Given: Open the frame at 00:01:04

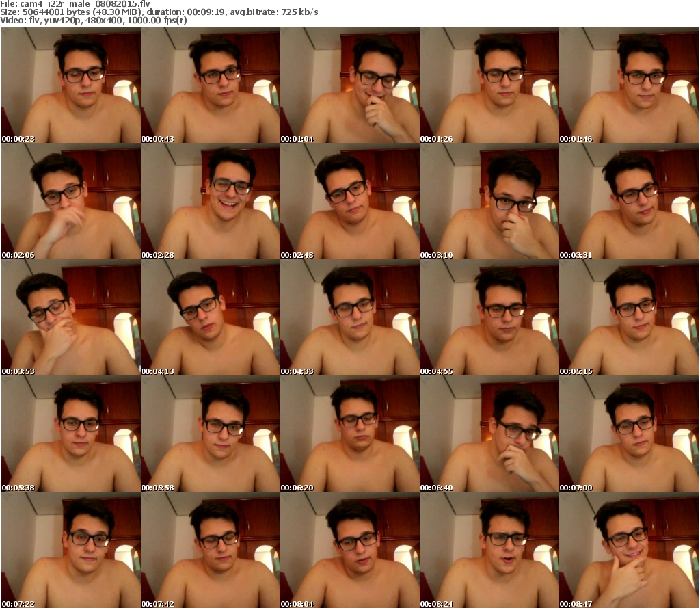Looking at the screenshot, I should [350, 85].
